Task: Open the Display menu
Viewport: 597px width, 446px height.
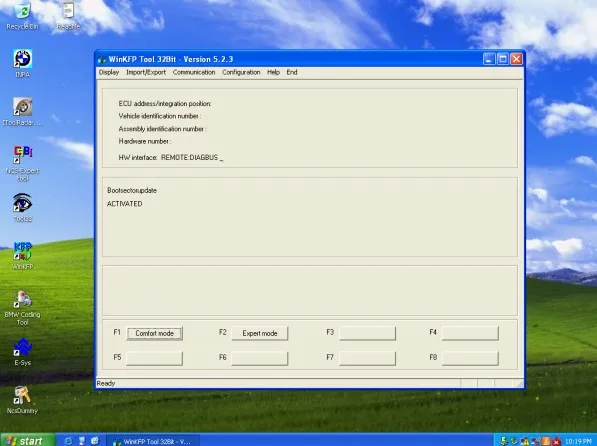Action: click(x=109, y=72)
